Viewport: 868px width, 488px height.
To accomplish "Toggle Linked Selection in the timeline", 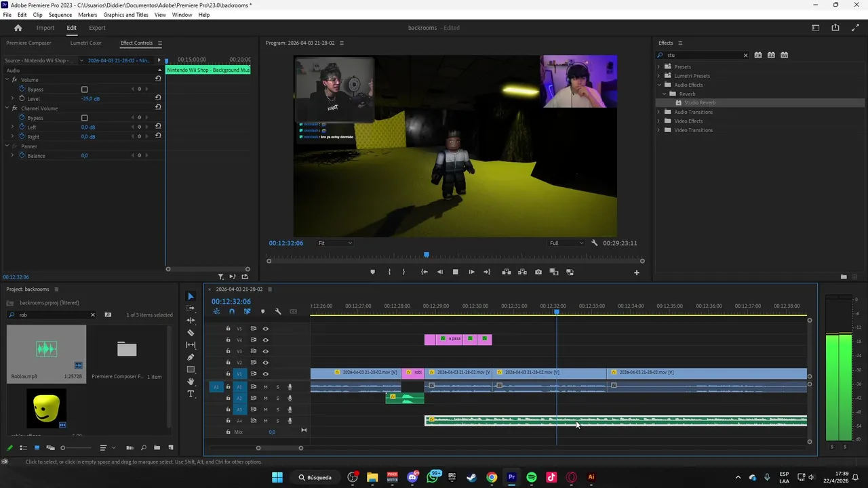I will click(x=247, y=312).
